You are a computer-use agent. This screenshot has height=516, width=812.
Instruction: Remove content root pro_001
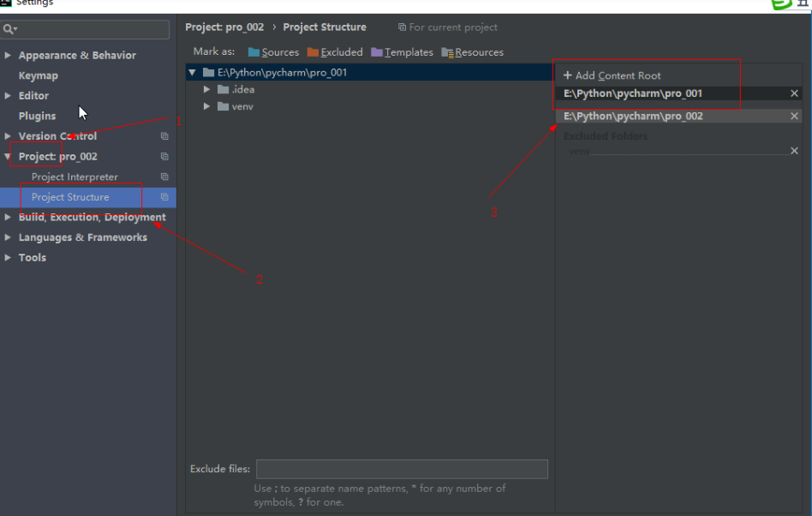[794, 93]
